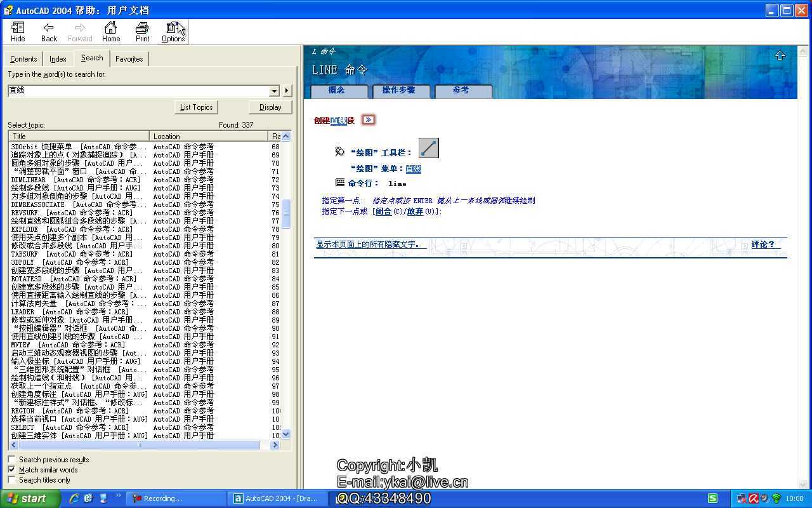
Task: Click the show desktop quick launch icon
Action: pos(103,498)
